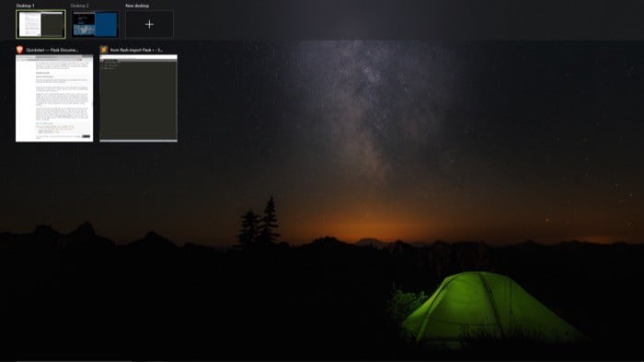Click the Brave browser icon above the preview
The height and width of the screenshot is (362, 644).
[19, 50]
